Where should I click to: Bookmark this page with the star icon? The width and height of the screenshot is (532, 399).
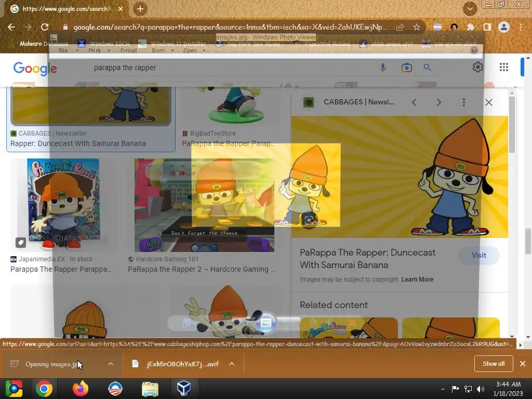(x=417, y=27)
